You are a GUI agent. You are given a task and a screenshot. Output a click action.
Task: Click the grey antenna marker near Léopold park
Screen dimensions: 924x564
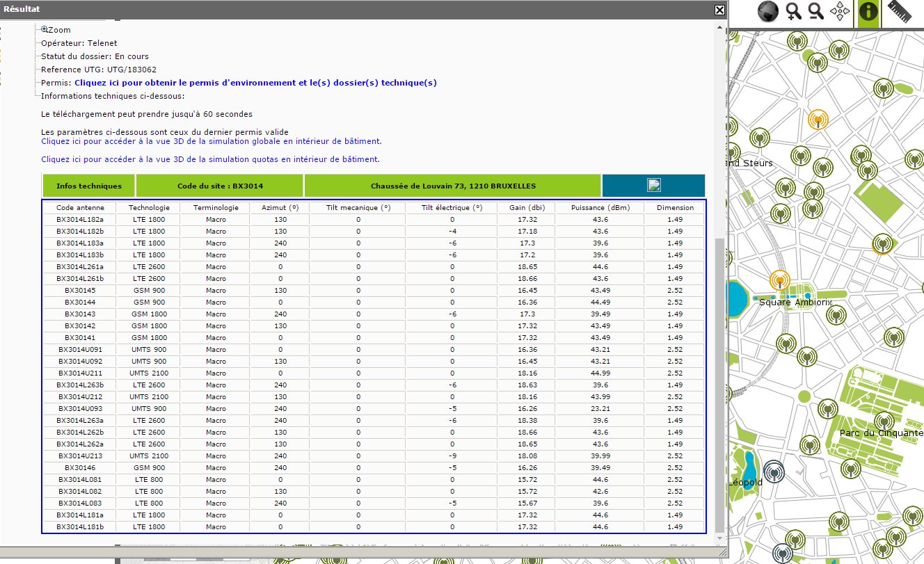coord(773,471)
